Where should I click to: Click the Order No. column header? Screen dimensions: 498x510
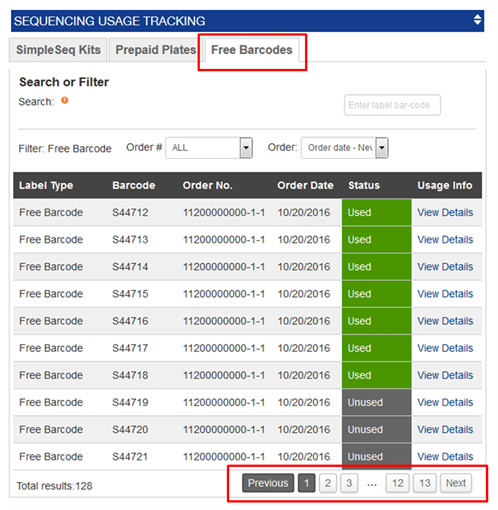coord(207,185)
